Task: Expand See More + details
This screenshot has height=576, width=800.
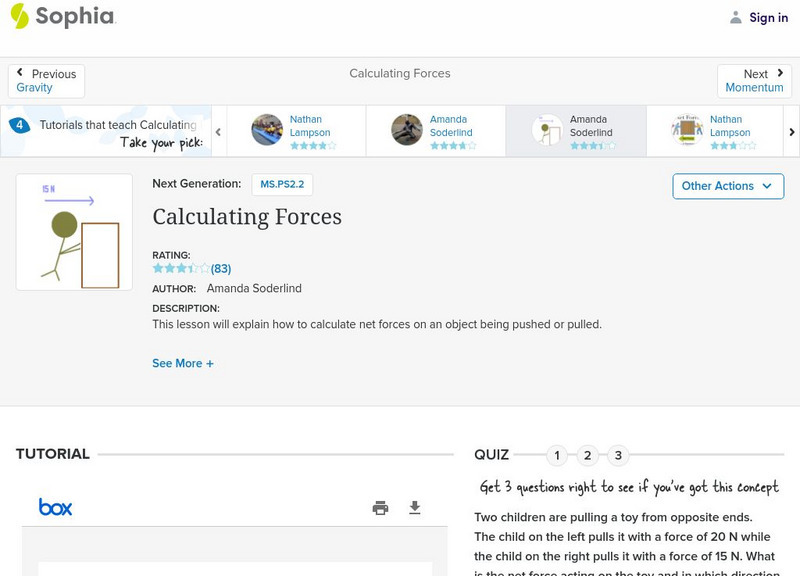Action: [183, 363]
